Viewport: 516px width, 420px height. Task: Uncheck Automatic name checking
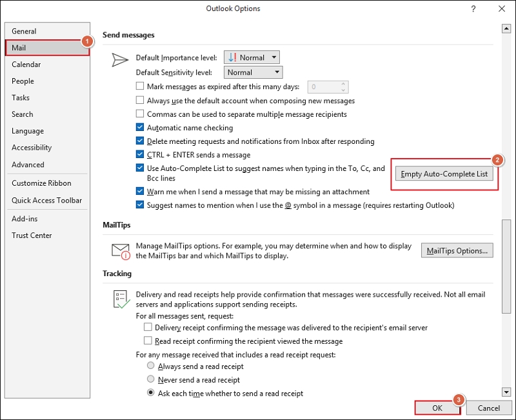[x=140, y=127]
